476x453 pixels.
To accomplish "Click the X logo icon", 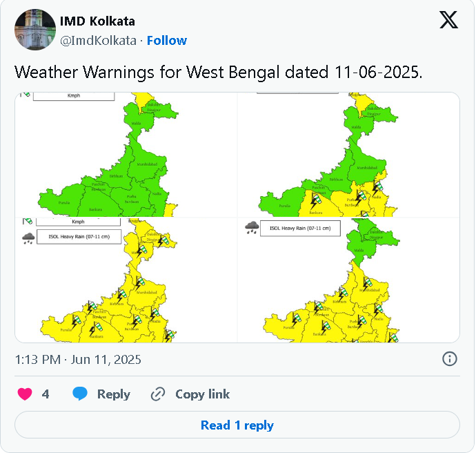I will 448,20.
